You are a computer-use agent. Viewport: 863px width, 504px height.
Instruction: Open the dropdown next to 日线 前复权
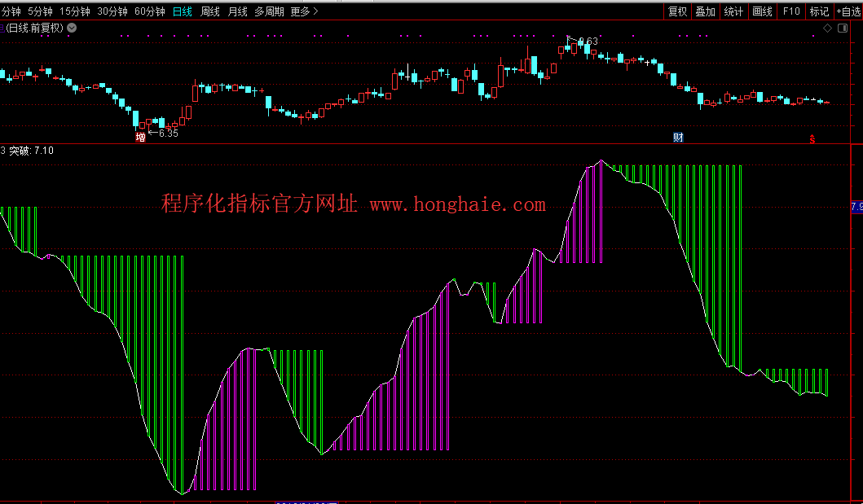pos(72,28)
